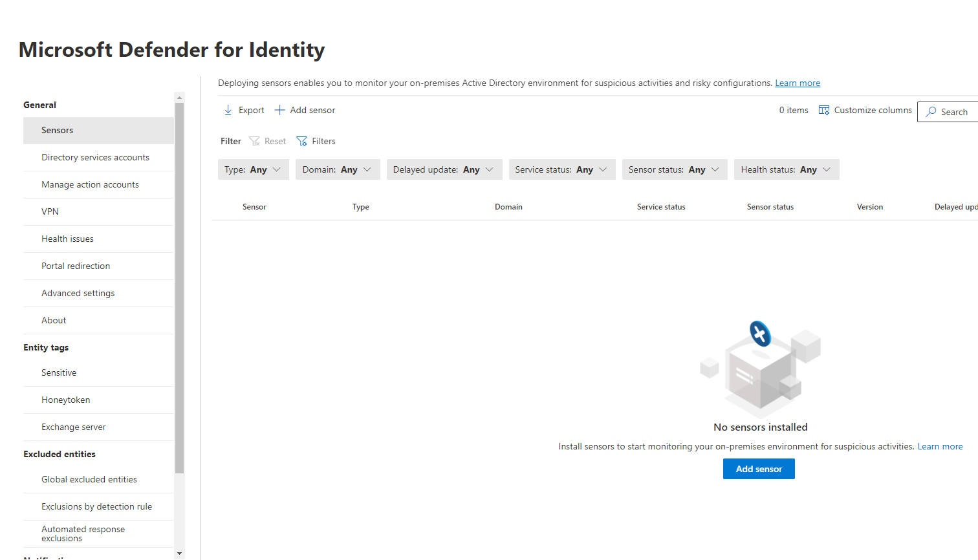
Task: Open the VPN settings page
Action: (98, 212)
